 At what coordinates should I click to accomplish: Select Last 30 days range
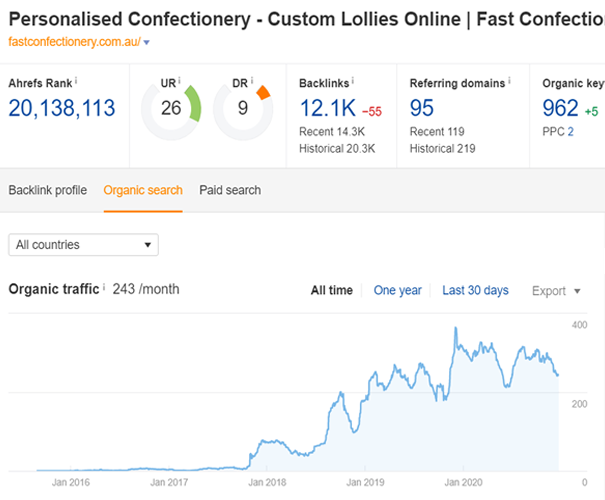click(475, 290)
